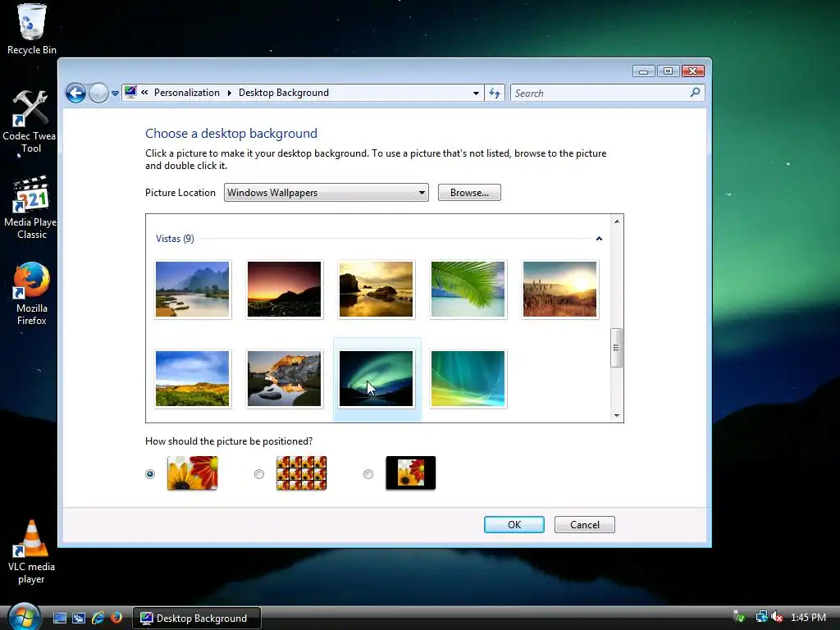Screen dimensions: 840x630
Task: Open the recent pages arrow beside Forward
Action: click(x=115, y=94)
